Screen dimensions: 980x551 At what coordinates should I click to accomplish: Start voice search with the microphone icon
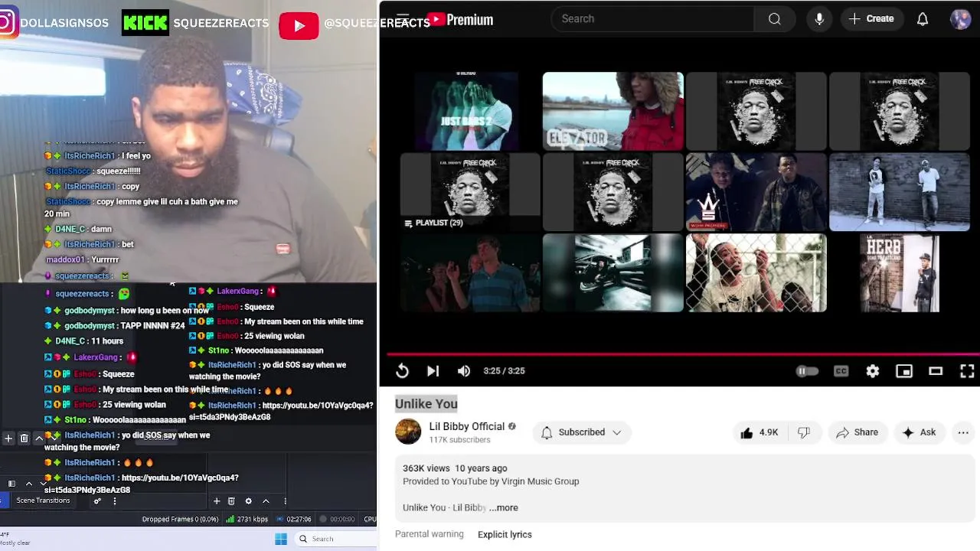point(819,19)
